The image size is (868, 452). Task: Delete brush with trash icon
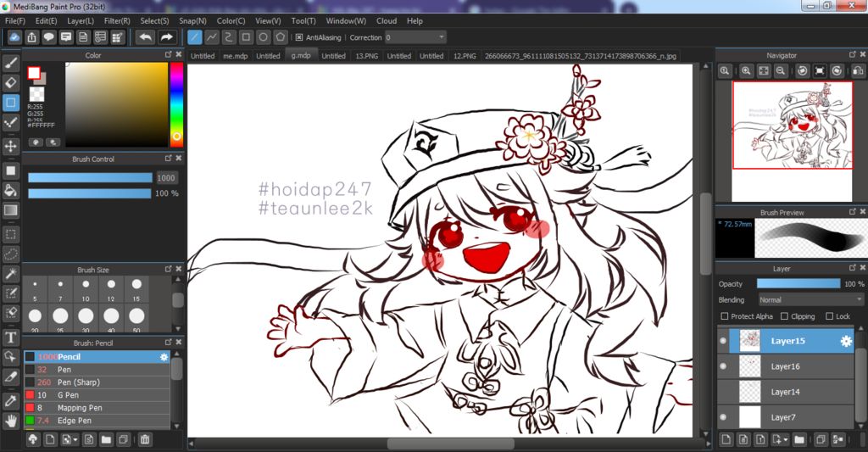click(144, 439)
